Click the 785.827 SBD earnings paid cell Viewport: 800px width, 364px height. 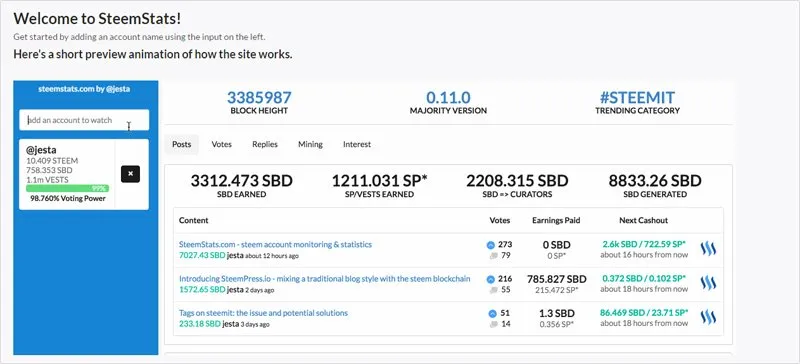[x=556, y=279]
